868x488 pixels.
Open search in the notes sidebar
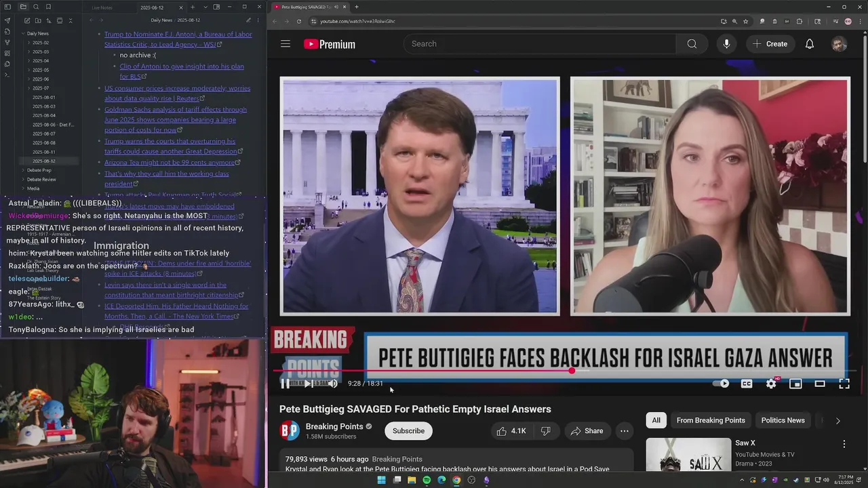click(35, 7)
